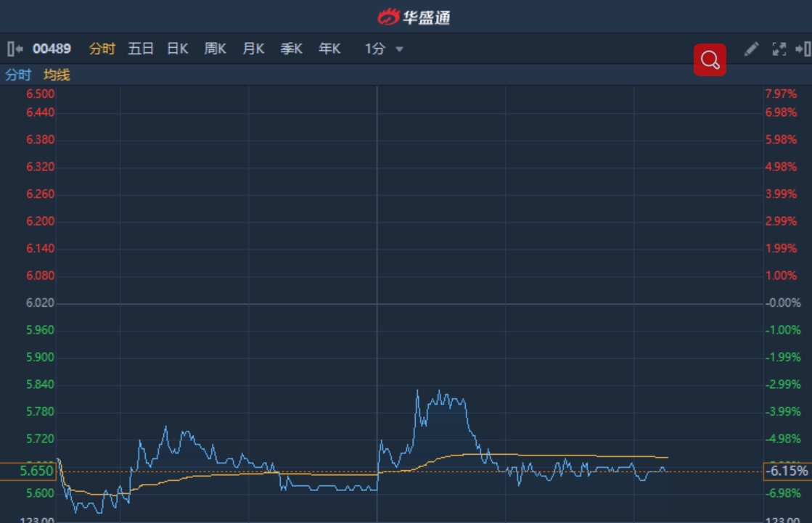Collapse the right side panel icon
812x523 pixels.
click(x=803, y=49)
